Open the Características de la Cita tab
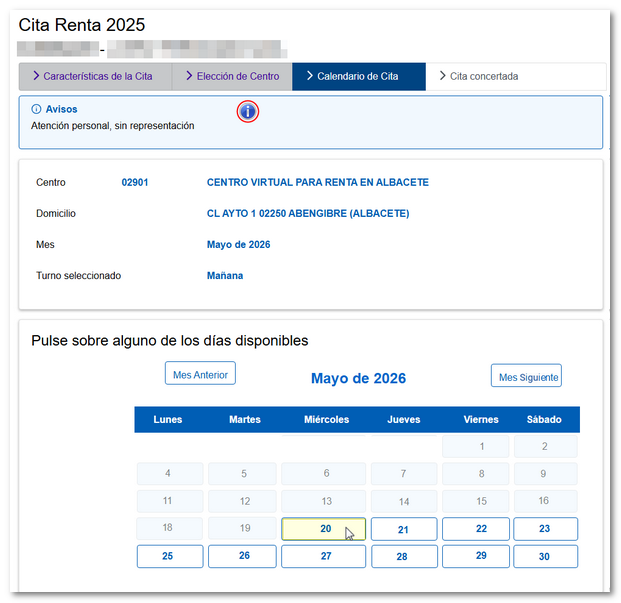621x603 pixels. coord(95,76)
